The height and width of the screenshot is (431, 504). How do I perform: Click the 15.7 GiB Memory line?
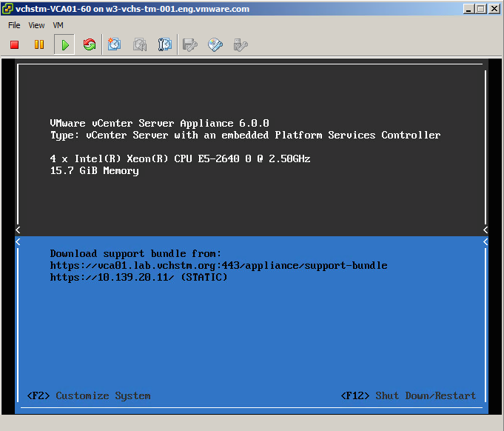tap(95, 171)
